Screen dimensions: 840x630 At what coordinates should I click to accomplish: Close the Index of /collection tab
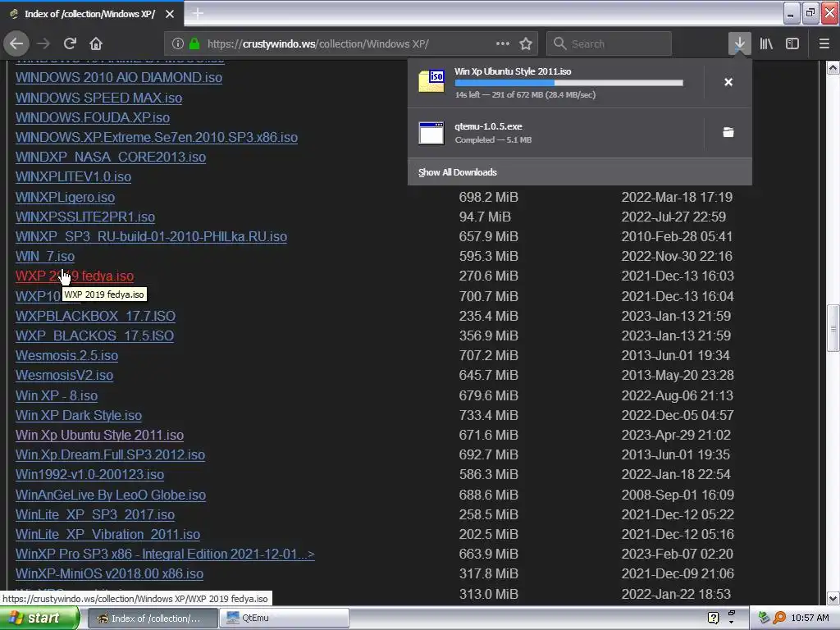tap(170, 14)
